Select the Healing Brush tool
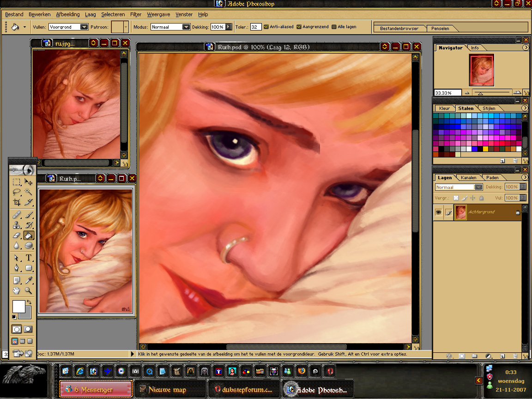This screenshot has width=532, height=399. coord(16,215)
